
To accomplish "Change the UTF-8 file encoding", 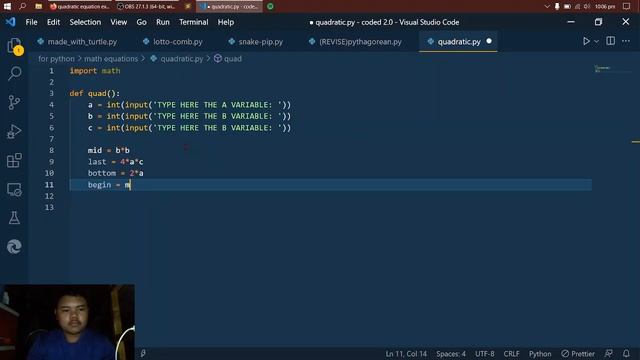I will [484, 353].
